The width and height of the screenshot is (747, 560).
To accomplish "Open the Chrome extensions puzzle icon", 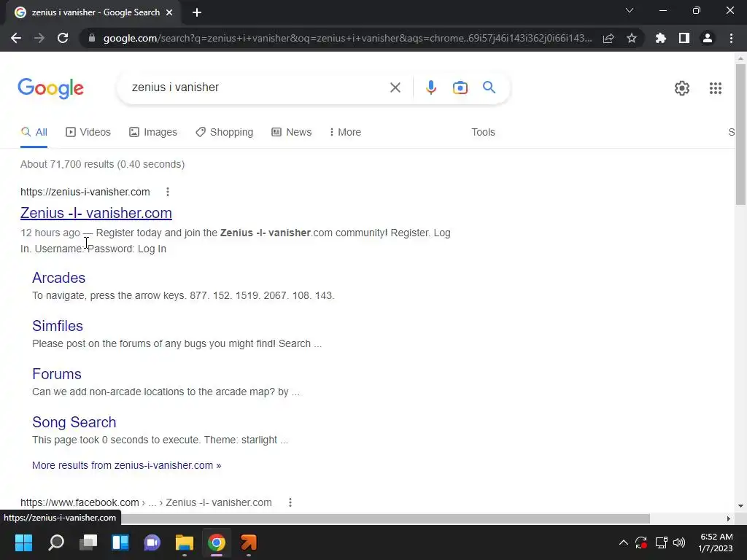I will click(x=661, y=38).
